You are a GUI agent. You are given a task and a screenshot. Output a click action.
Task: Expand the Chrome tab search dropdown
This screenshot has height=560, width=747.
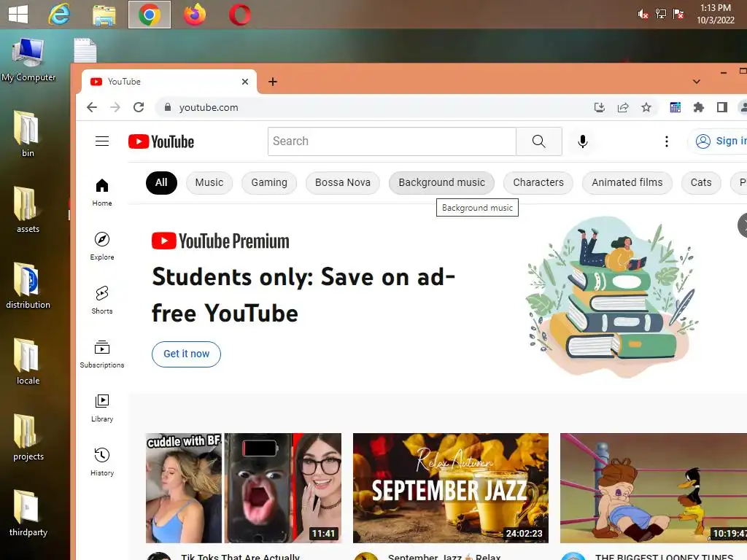[x=697, y=82]
